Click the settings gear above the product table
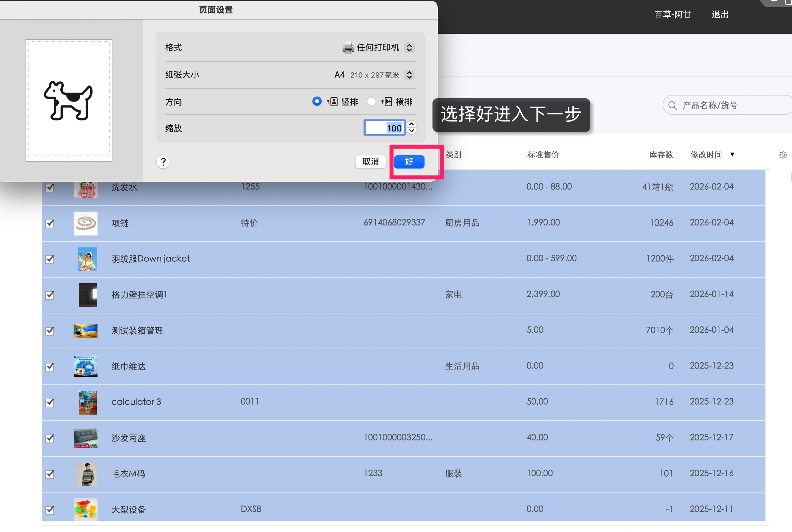Viewport: 792px width, 532px height. click(783, 155)
